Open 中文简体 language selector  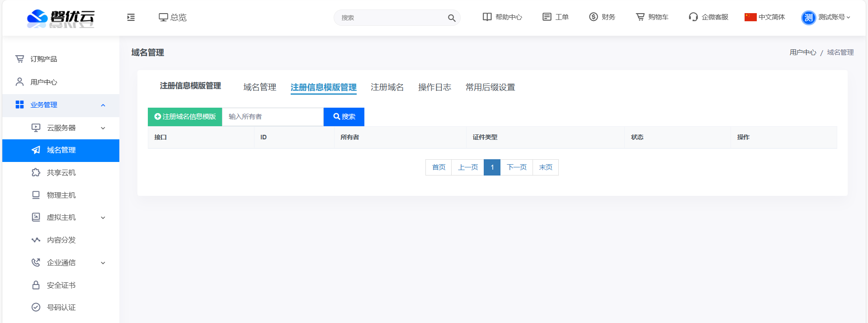coord(765,17)
